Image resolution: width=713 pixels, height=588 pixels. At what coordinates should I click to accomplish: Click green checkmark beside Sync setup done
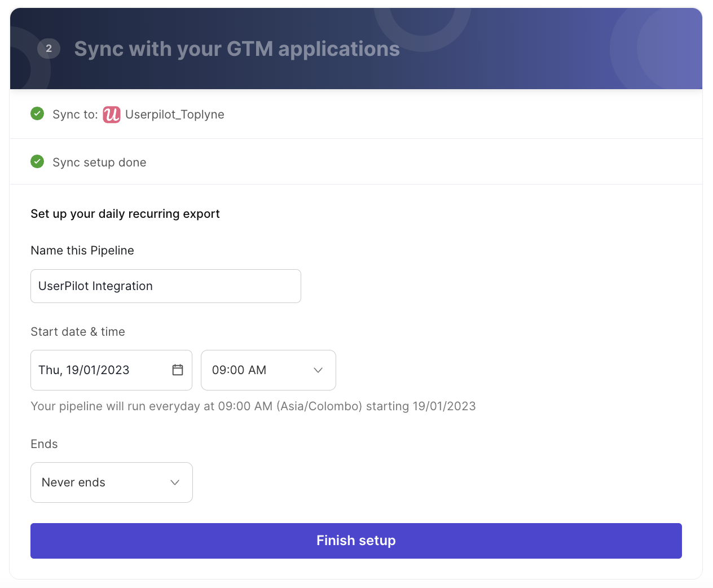click(37, 162)
